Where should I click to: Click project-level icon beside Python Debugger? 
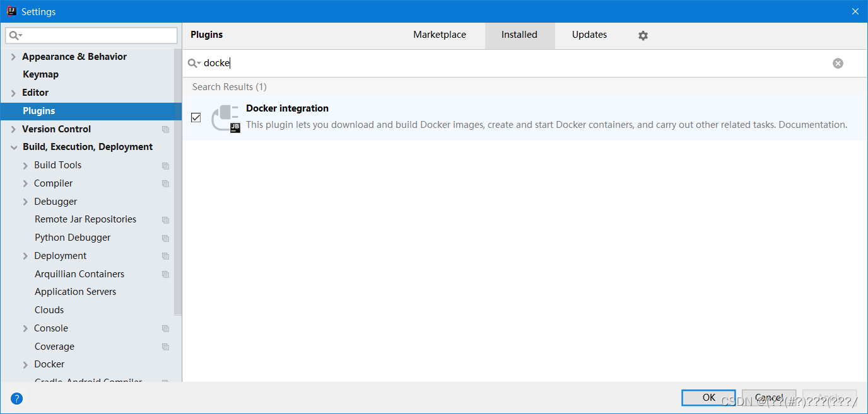coord(165,238)
